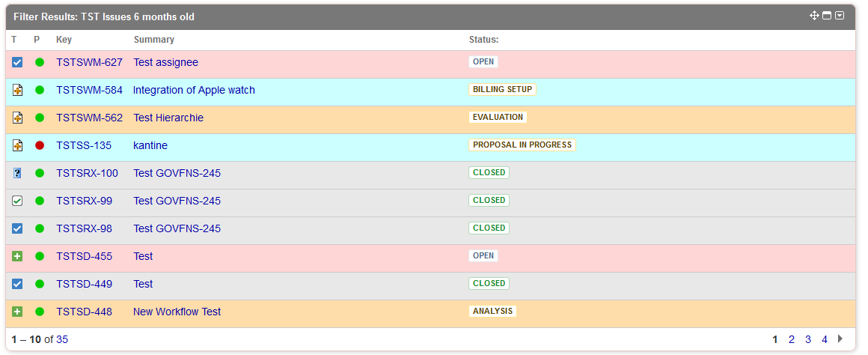Screen dimensions: 868x355
Task: Click the green priority dot for TSTSD-449
Action: (40, 284)
